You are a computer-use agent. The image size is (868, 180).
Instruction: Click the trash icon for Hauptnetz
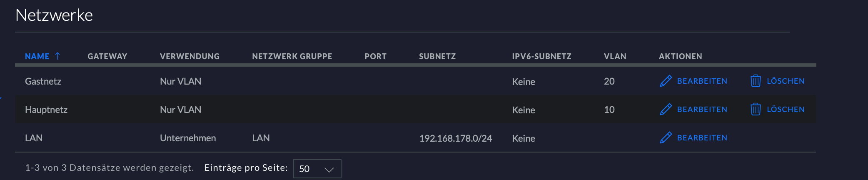pos(756,109)
